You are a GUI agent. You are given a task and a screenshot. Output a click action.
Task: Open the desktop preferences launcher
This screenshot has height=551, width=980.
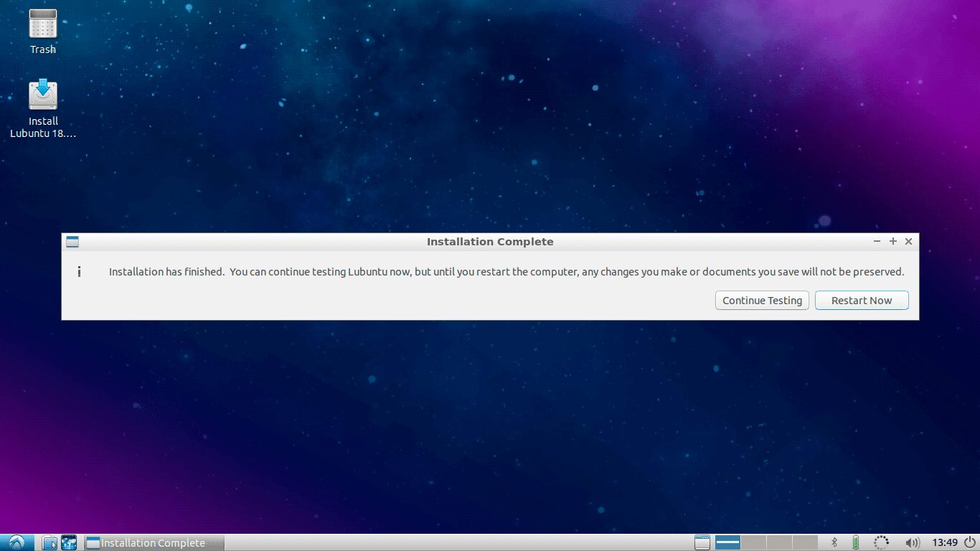[x=69, y=542]
